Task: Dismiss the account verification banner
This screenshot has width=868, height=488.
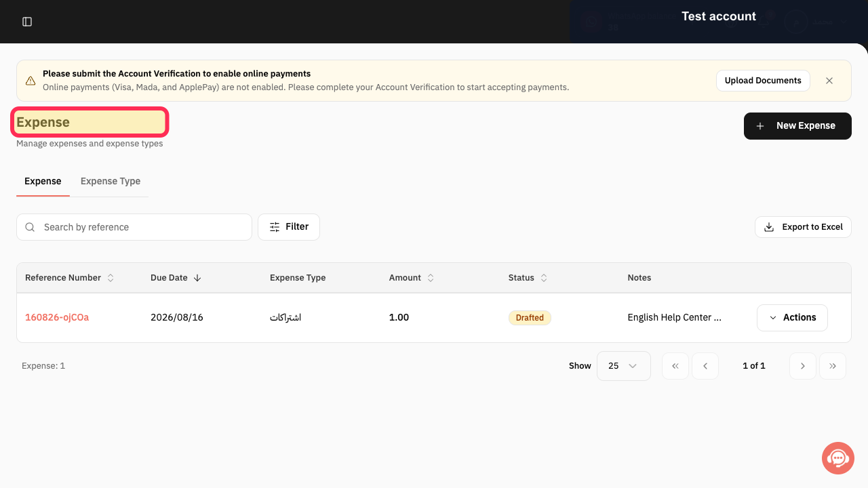Action: (x=829, y=81)
